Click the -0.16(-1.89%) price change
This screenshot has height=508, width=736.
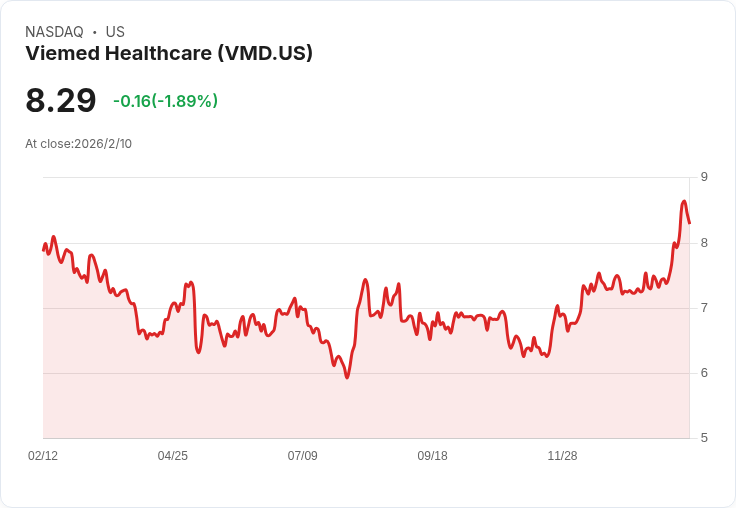tap(165, 101)
